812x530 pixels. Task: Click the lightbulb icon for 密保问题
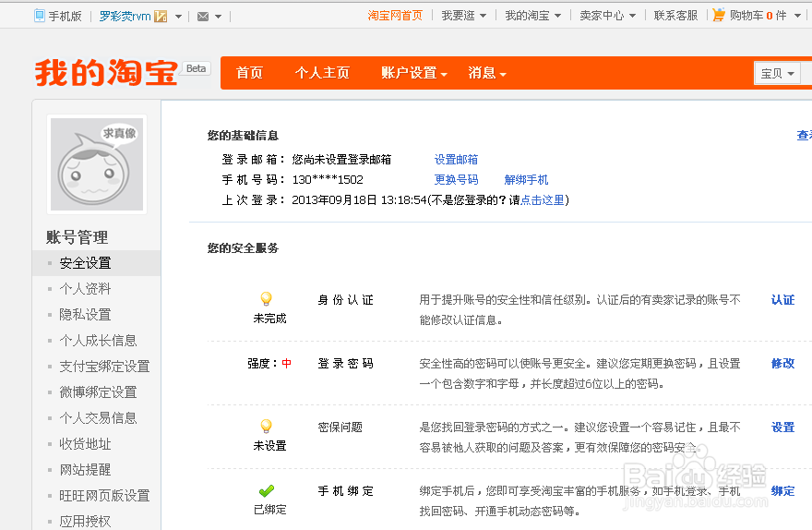[266, 427]
